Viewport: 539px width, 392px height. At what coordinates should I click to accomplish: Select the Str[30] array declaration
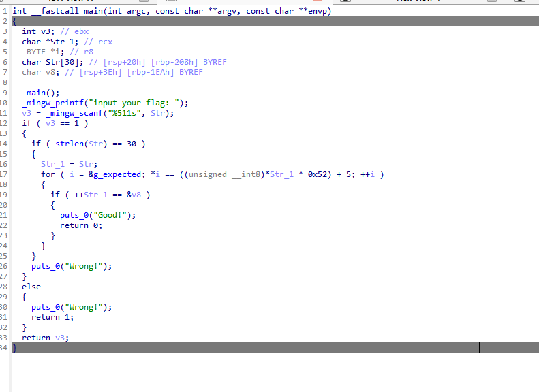(x=65, y=62)
